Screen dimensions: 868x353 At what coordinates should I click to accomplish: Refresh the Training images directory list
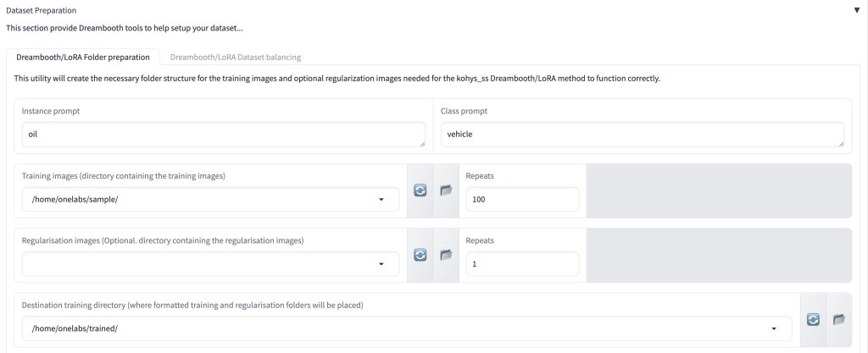(420, 190)
